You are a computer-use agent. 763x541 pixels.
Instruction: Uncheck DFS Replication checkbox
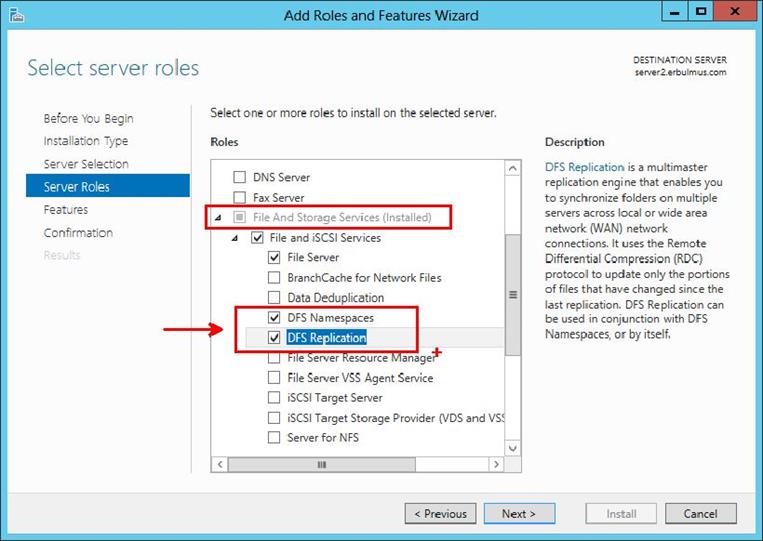click(x=274, y=338)
